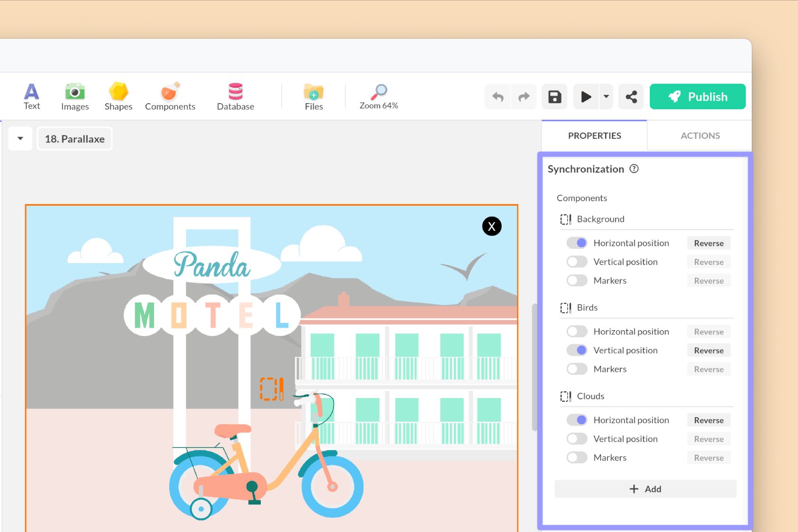
Task: Enable Clouds markers toggle
Action: (577, 457)
